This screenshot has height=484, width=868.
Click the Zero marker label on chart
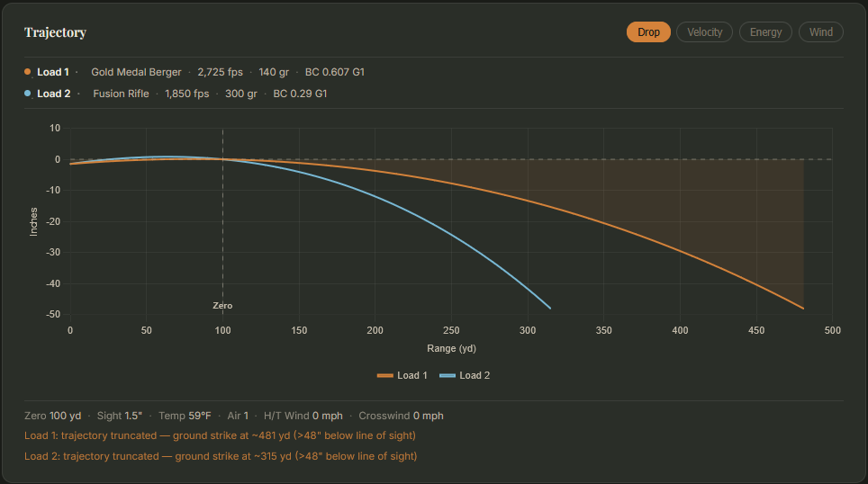point(222,305)
